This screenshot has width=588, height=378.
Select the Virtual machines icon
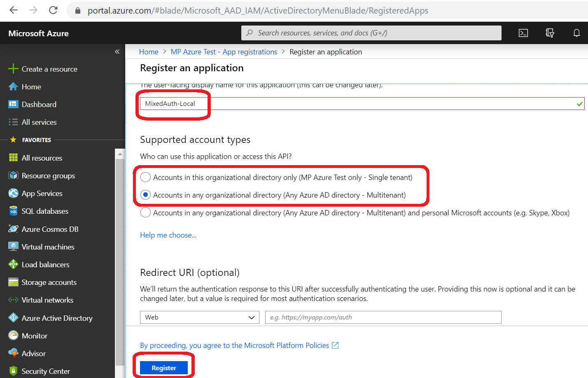(13, 247)
